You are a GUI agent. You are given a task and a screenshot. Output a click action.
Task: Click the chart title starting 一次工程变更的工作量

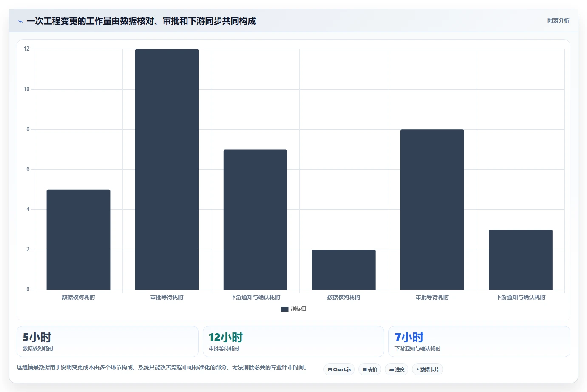141,21
